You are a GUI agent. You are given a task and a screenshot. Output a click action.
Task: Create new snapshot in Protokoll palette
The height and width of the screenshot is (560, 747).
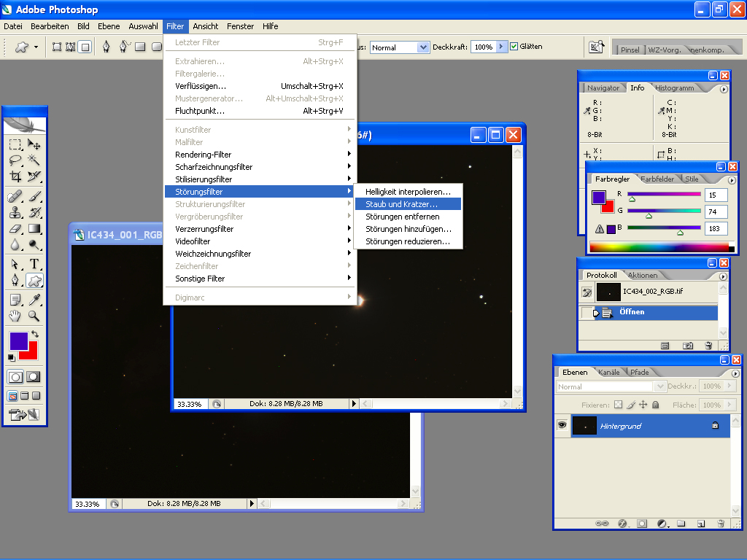tap(687, 346)
